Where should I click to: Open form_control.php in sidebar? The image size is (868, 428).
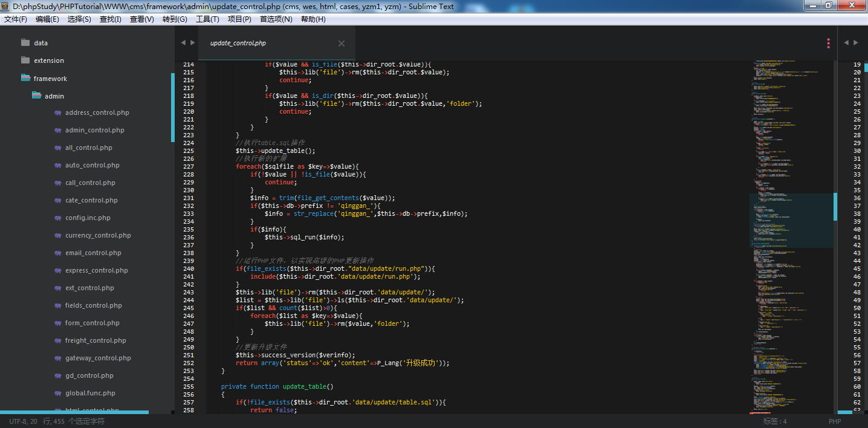click(92, 323)
